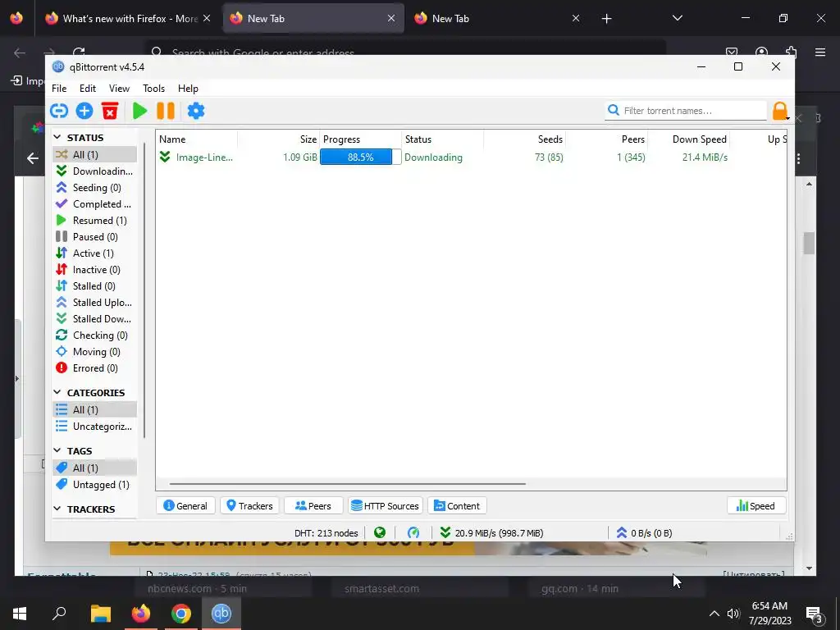Sort by the Progress column header
Image resolution: width=840 pixels, height=630 pixels.
tap(361, 139)
